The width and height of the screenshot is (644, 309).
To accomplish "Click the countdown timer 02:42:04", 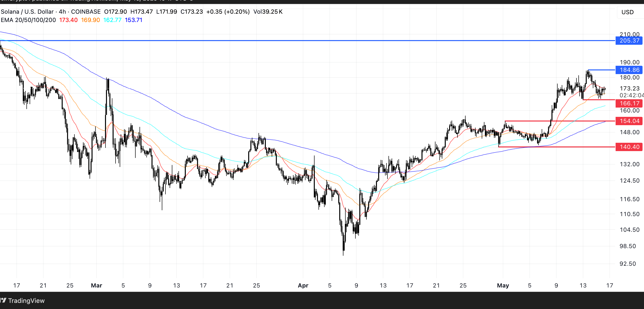I will pos(631,95).
